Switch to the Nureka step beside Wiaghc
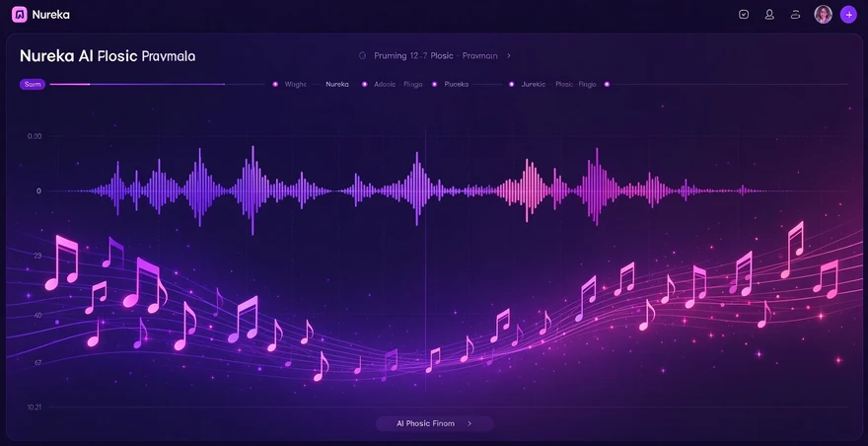868x446 pixels. (337, 84)
